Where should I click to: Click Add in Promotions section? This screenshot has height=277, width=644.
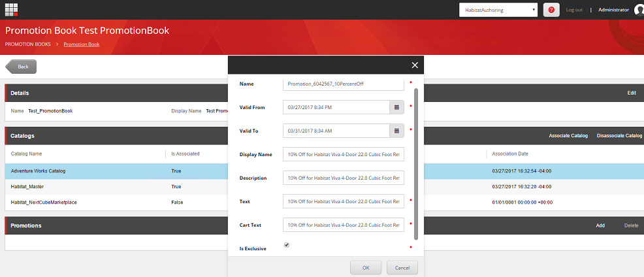[x=600, y=225]
